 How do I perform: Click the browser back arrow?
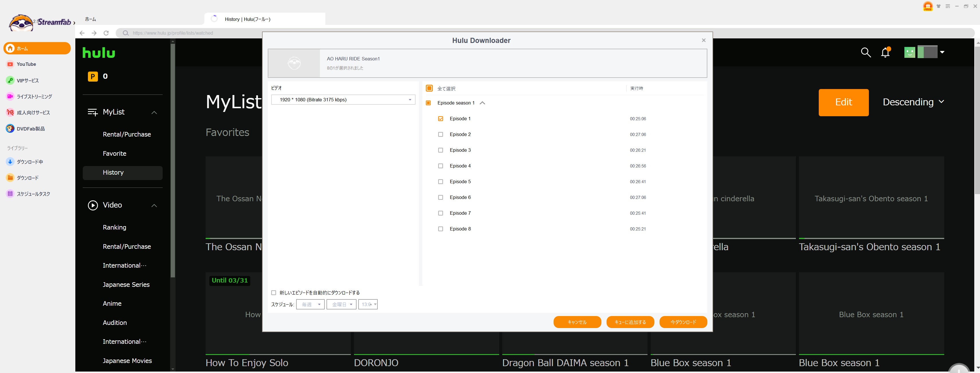tap(82, 33)
